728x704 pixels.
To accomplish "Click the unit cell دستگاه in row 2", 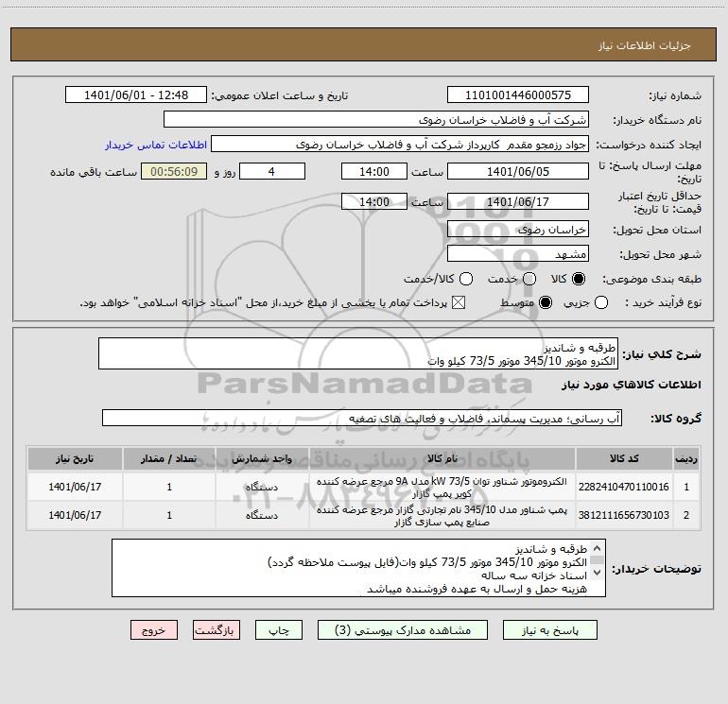I will pyautogui.click(x=262, y=515).
